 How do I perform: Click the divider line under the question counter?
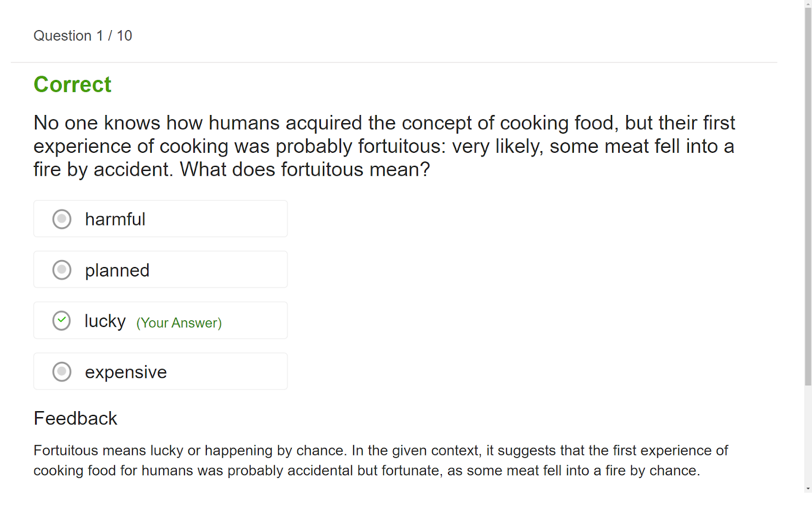[394, 62]
